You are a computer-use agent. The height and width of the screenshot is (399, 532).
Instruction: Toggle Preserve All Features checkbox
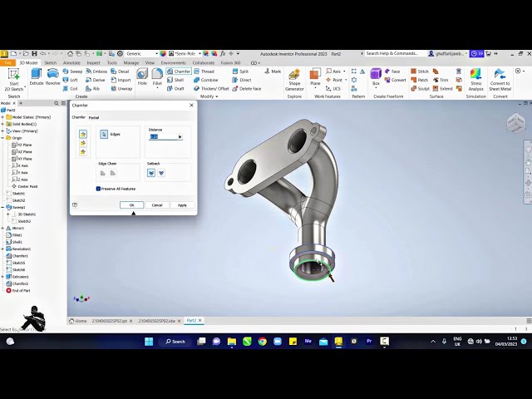tap(98, 189)
